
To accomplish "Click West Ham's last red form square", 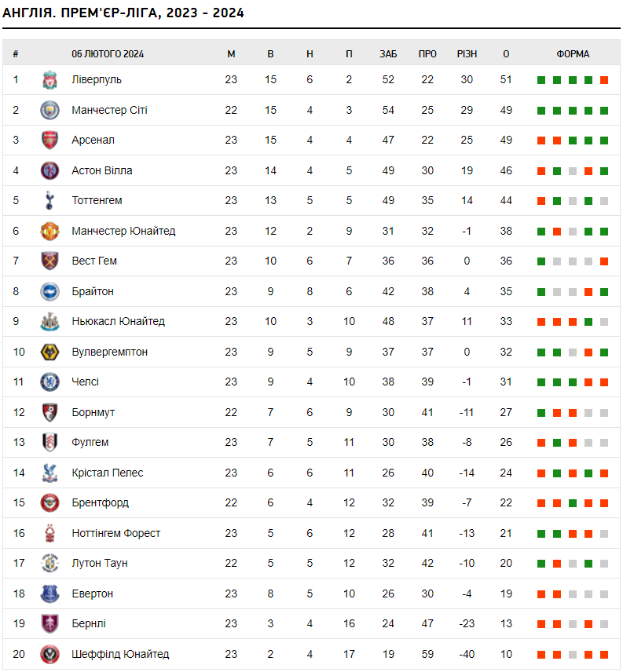I will pyautogui.click(x=604, y=261).
